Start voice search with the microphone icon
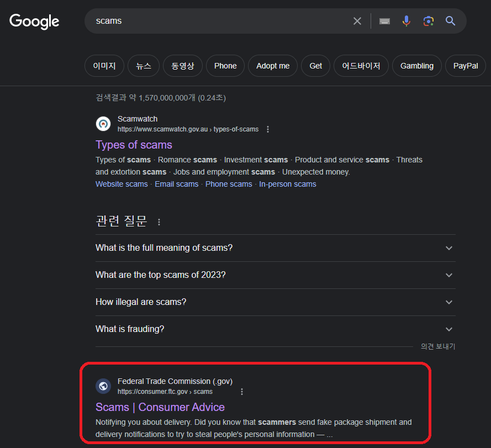Viewport: 491px width, 448px height. coord(406,21)
